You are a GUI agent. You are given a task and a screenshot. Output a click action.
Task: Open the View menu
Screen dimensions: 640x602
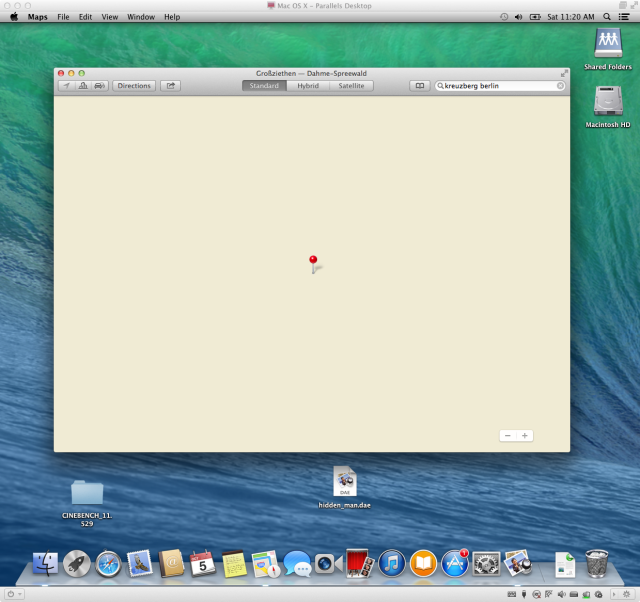(x=110, y=17)
